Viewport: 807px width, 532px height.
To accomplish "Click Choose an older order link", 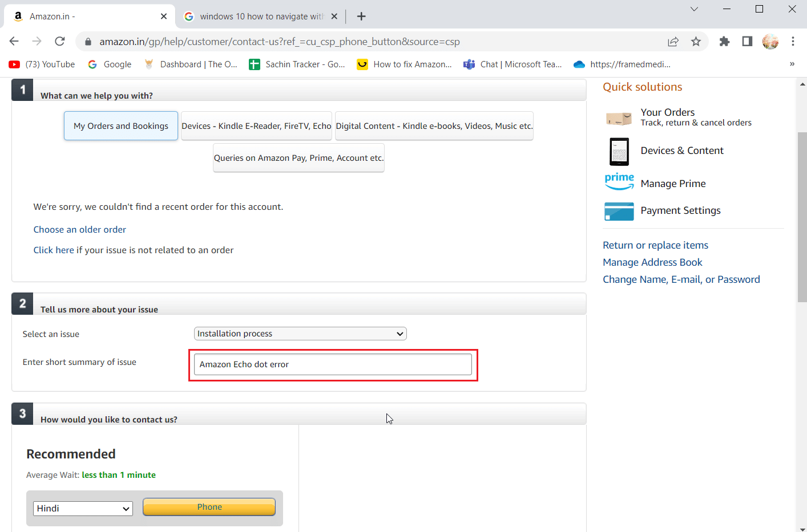I will pyautogui.click(x=80, y=229).
